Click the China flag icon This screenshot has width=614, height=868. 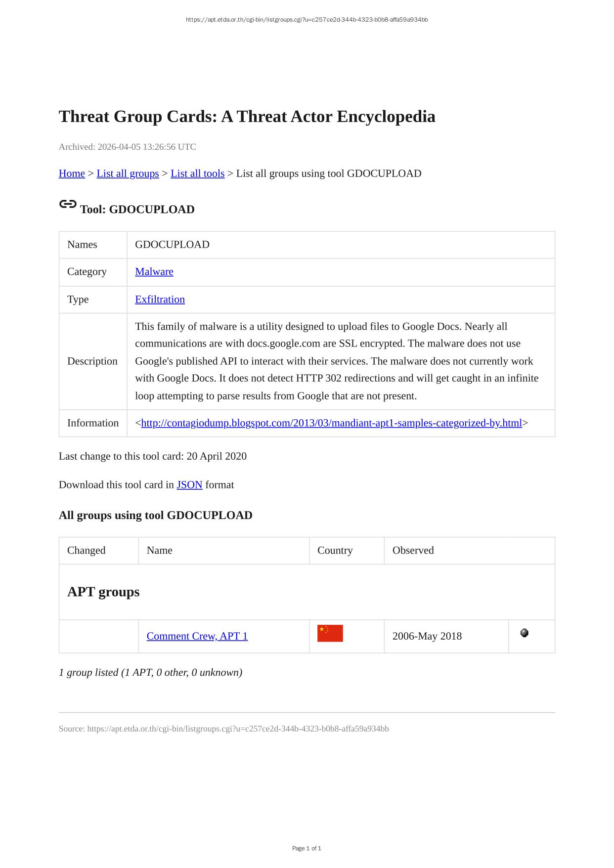330,633
